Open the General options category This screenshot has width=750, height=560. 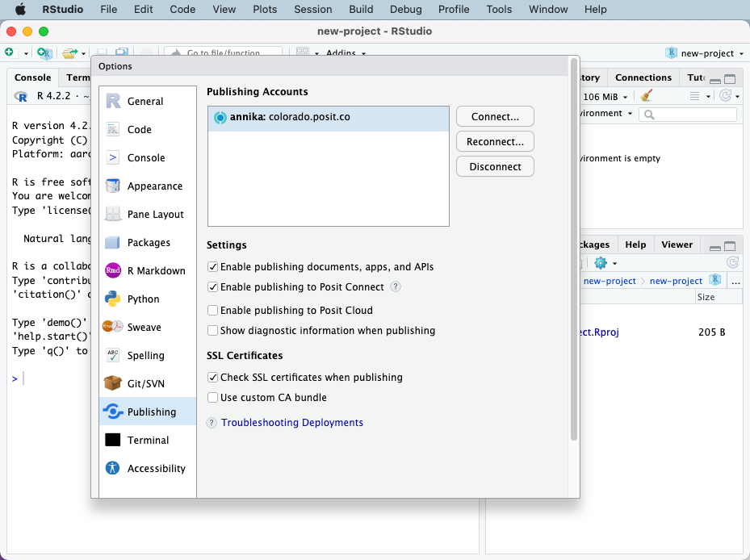point(148,102)
